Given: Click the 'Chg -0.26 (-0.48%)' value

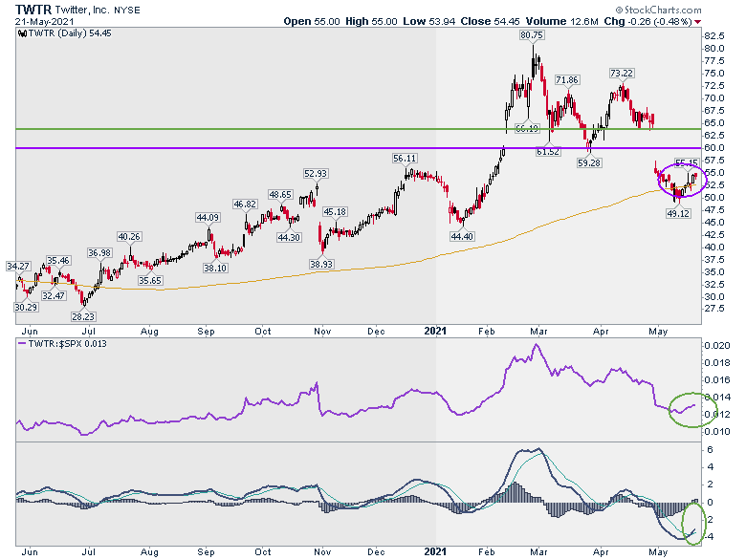Looking at the screenshot, I should pyautogui.click(x=647, y=21).
